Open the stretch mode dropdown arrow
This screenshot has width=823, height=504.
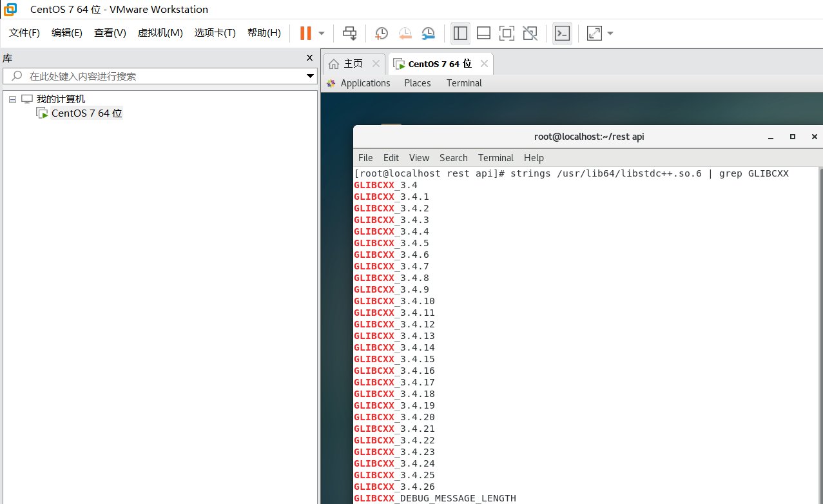[x=609, y=33]
